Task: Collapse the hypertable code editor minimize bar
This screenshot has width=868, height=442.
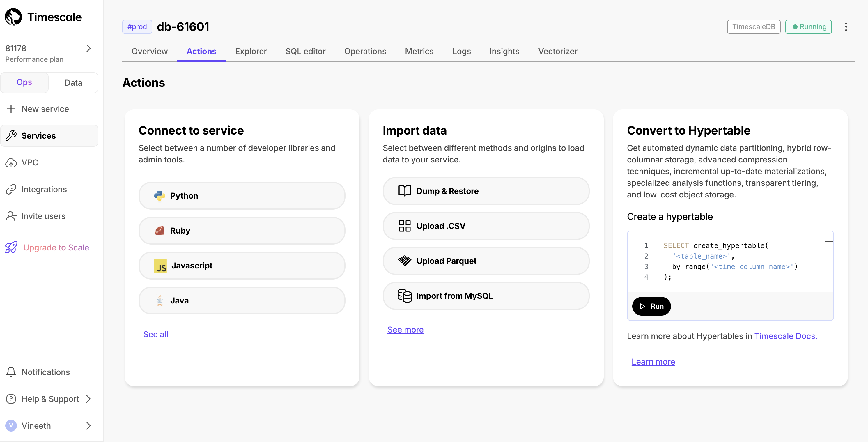Action: point(829,241)
